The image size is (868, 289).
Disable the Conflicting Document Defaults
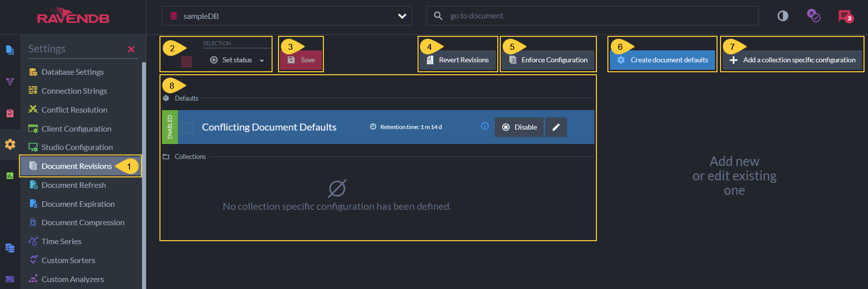[x=519, y=127]
